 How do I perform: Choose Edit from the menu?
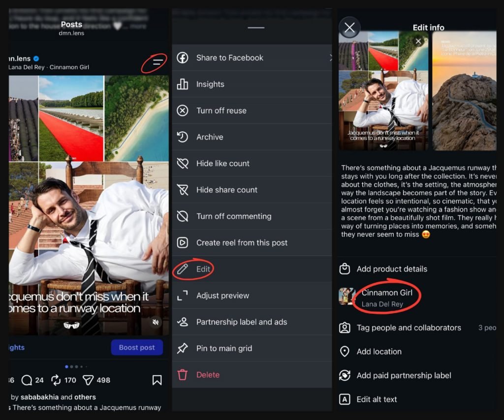click(252, 269)
